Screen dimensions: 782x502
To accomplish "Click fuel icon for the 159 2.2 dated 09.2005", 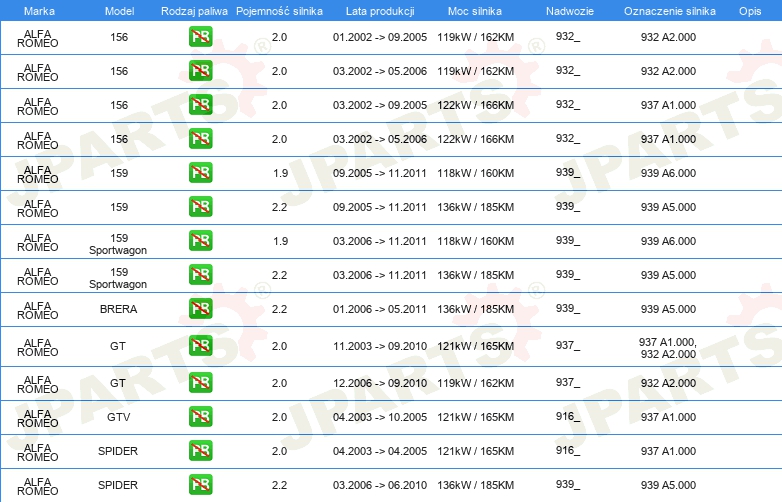I will pos(200,206).
